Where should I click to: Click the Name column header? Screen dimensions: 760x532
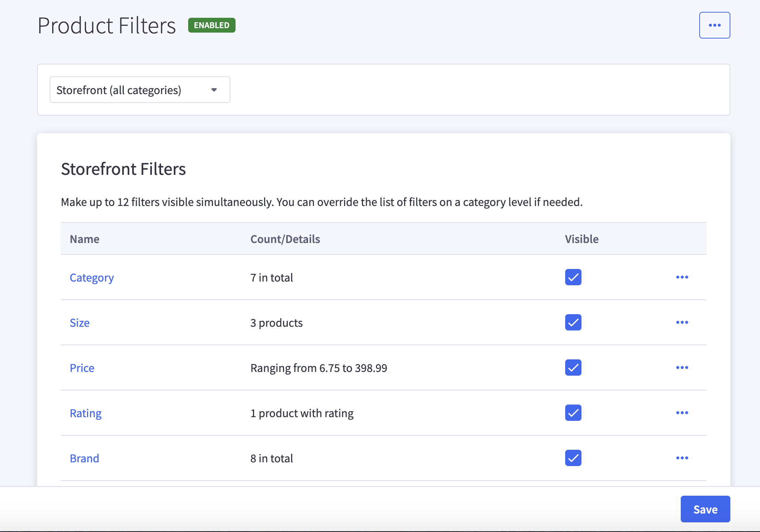[x=84, y=239]
